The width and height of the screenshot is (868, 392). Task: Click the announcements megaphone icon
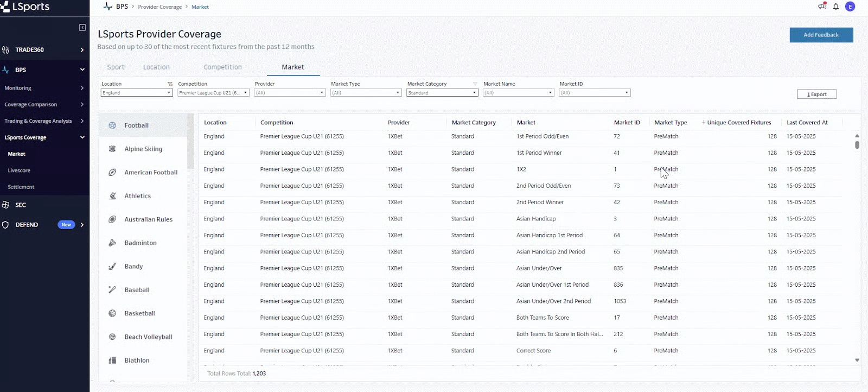point(822,7)
